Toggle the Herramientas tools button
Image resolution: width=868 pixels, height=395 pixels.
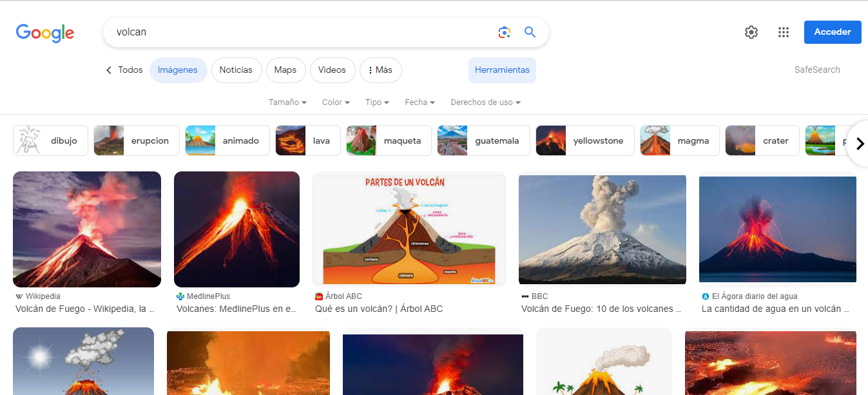point(502,70)
